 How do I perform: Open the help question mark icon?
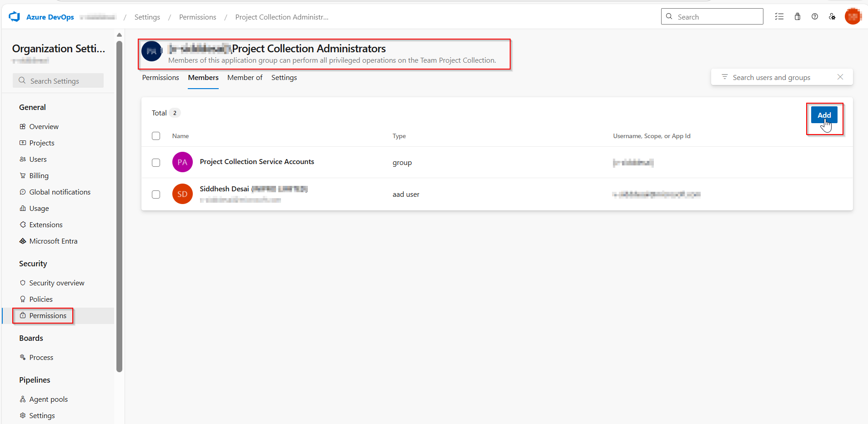815,17
